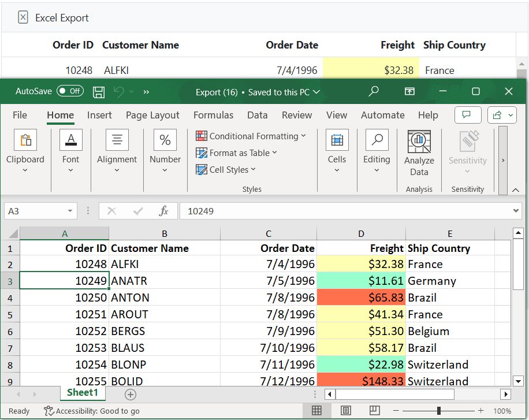The width and height of the screenshot is (529, 420).
Task: Click the Excel Export icon
Action: 23,18
